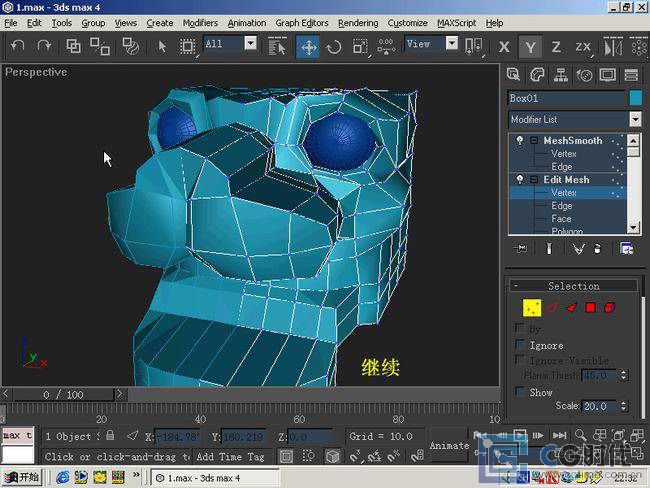This screenshot has height=488, width=650.
Task: Activate the Select and Move tool
Action: click(308, 47)
